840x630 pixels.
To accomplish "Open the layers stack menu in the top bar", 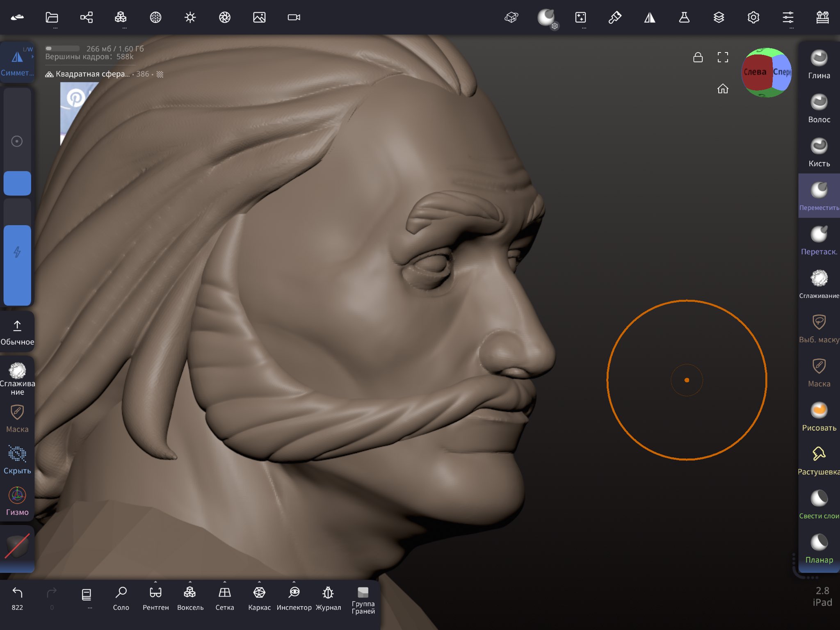I will point(719,17).
